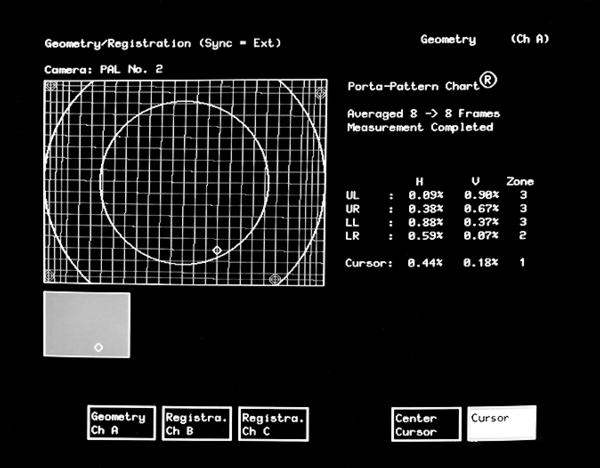Select the lower-left corner registration target
The height and width of the screenshot is (468, 600).
coord(49,274)
